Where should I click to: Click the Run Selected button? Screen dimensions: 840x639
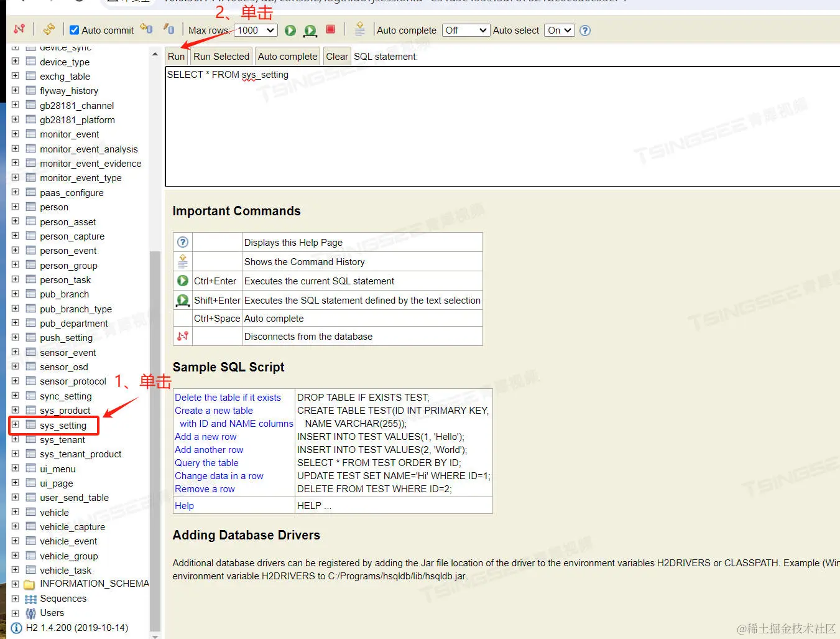coord(221,57)
